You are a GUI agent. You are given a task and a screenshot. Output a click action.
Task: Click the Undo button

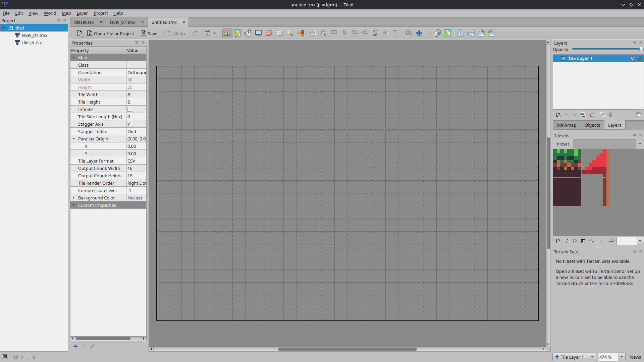coord(176,33)
